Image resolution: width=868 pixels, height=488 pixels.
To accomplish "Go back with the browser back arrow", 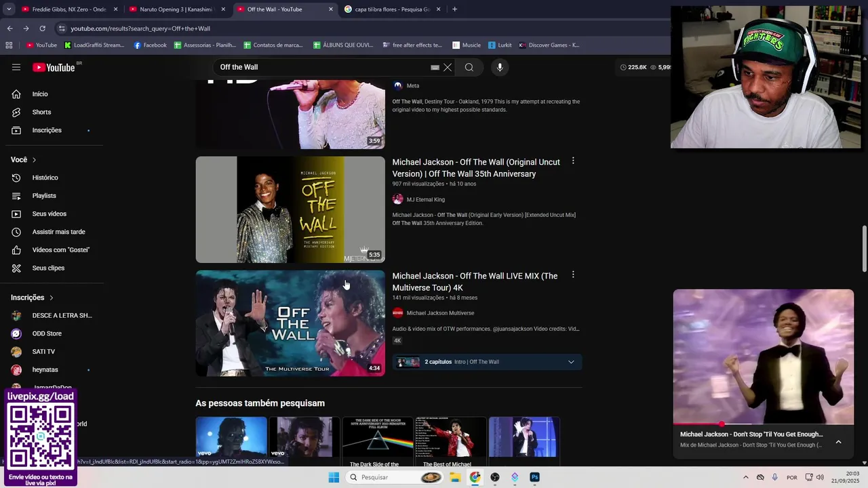I will [x=9, y=28].
